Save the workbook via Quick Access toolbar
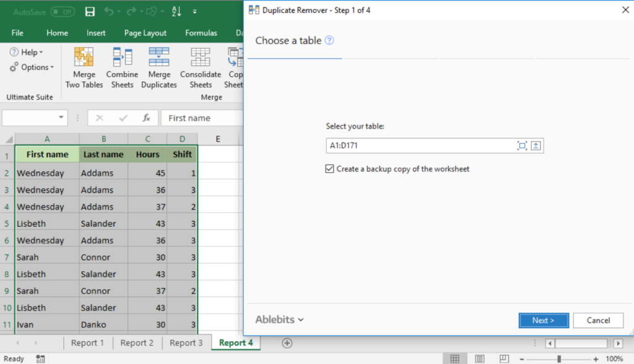 [89, 11]
